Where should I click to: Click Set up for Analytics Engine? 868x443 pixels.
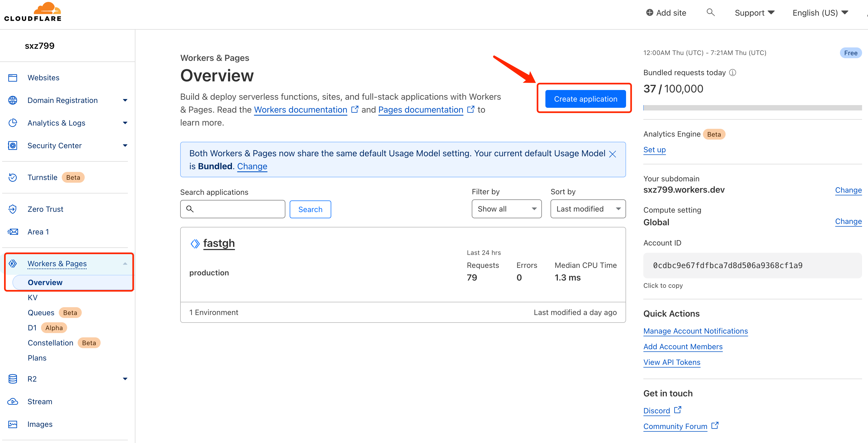[654, 150]
